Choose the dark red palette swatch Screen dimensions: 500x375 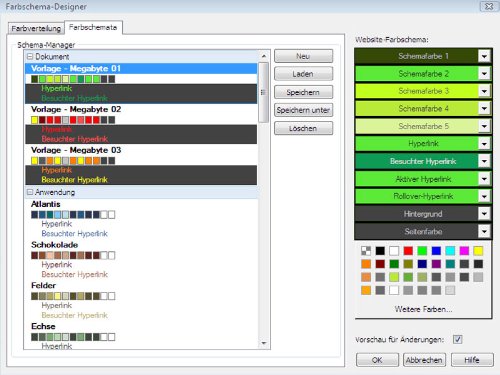click(380, 264)
